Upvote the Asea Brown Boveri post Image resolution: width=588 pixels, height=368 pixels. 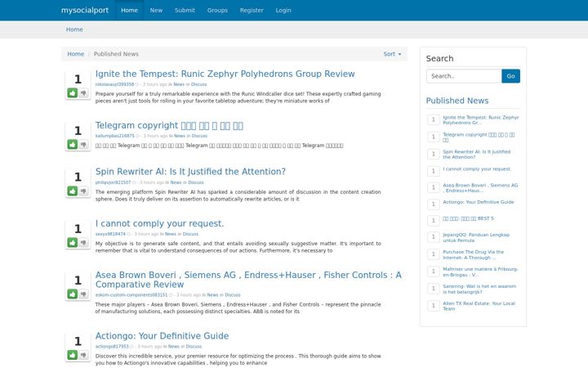tap(73, 294)
